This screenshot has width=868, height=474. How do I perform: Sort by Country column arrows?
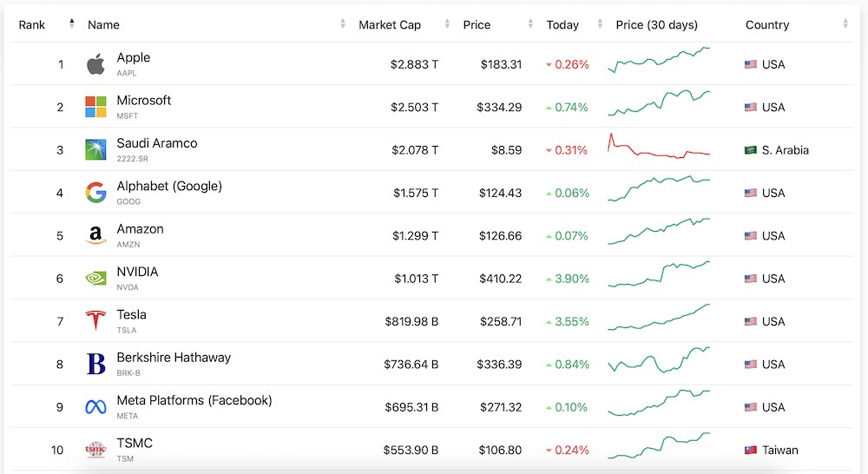(x=845, y=23)
